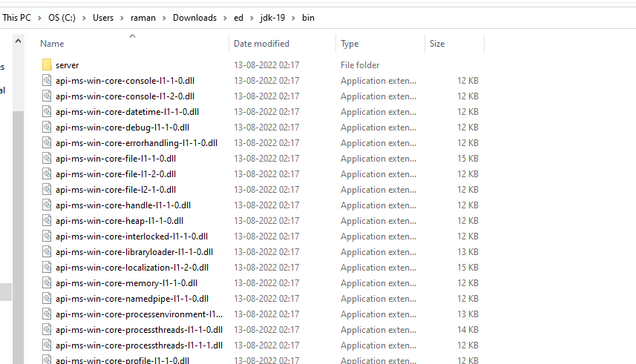Open the chevron dropdown after raman

pos(164,19)
